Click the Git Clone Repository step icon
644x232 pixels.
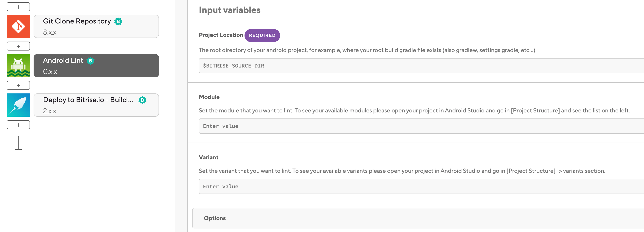[x=18, y=26]
